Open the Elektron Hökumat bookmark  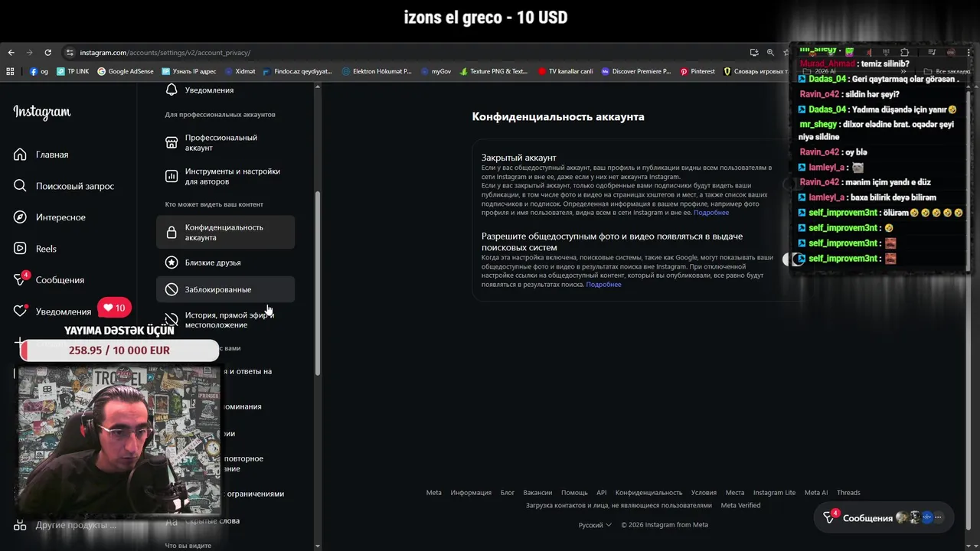point(377,71)
